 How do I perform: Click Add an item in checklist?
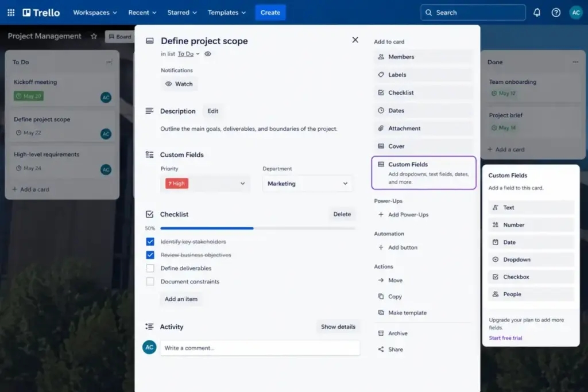pyautogui.click(x=181, y=299)
